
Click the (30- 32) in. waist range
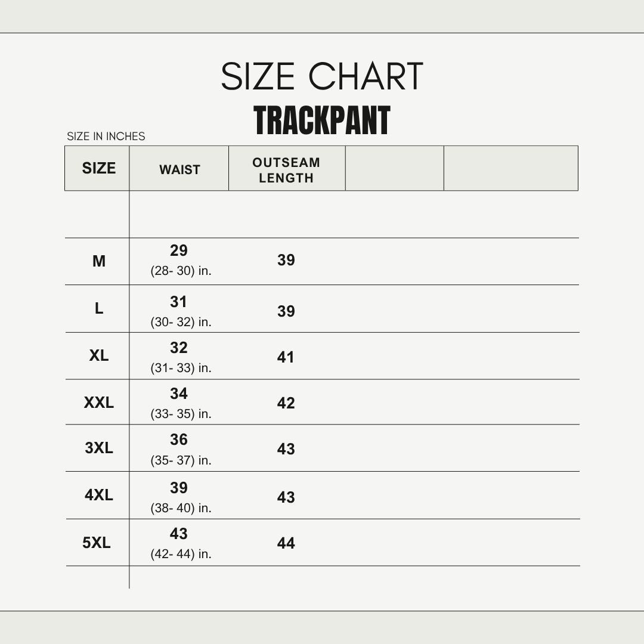181,322
